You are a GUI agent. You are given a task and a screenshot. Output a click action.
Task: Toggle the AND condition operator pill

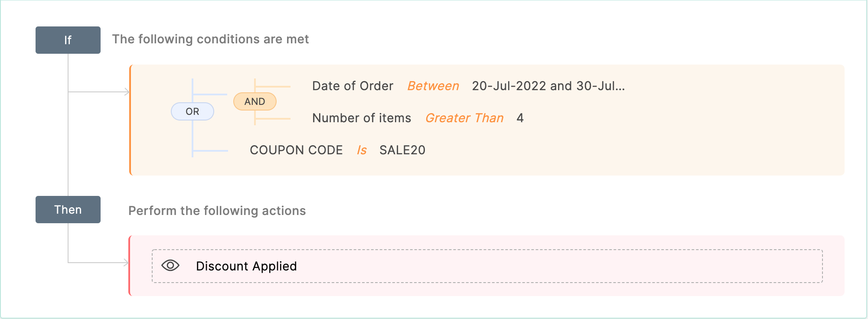(x=255, y=101)
